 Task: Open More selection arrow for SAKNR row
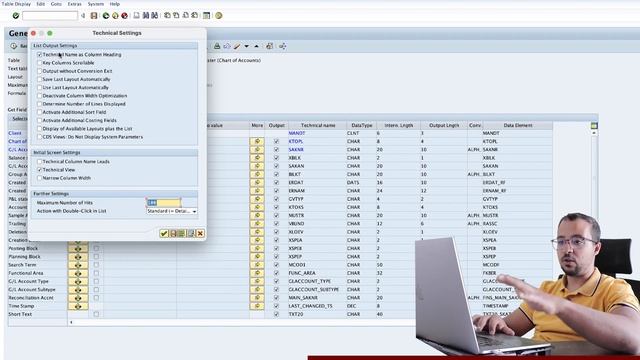(x=257, y=149)
